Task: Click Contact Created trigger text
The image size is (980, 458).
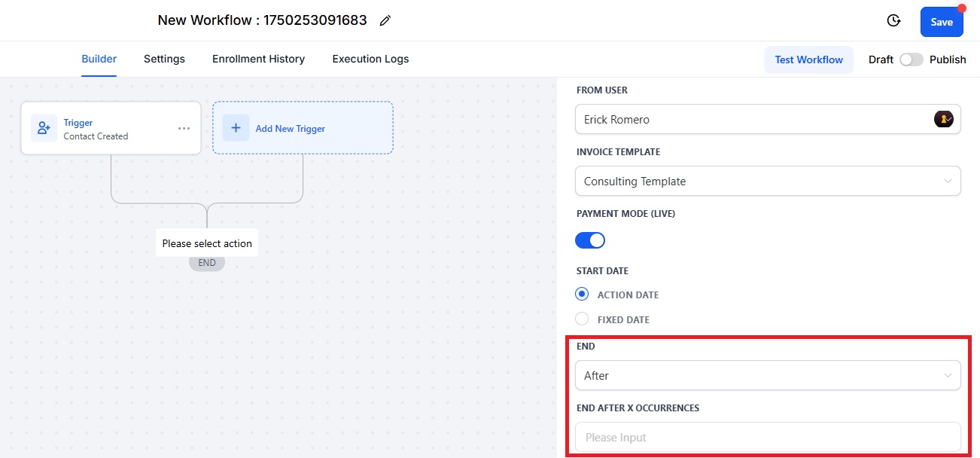Action: click(96, 136)
